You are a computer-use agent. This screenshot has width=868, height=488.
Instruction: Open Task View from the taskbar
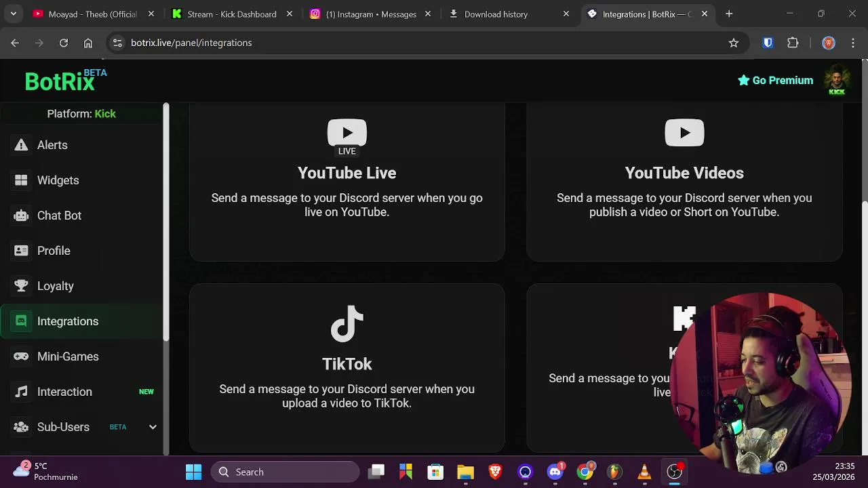(x=376, y=472)
